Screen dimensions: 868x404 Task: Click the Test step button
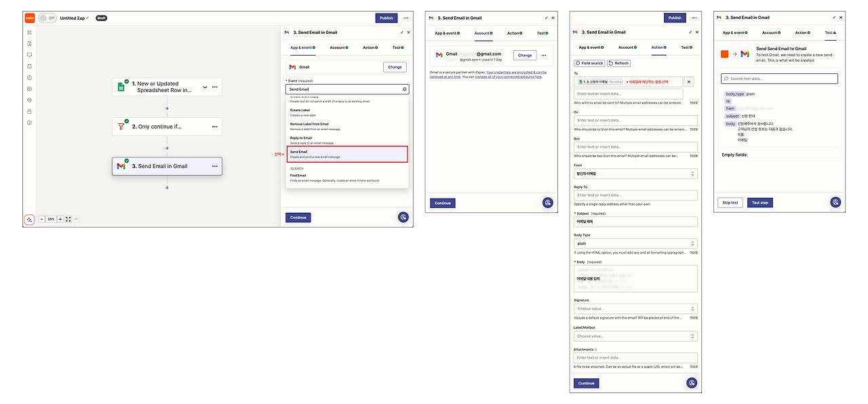pos(760,203)
